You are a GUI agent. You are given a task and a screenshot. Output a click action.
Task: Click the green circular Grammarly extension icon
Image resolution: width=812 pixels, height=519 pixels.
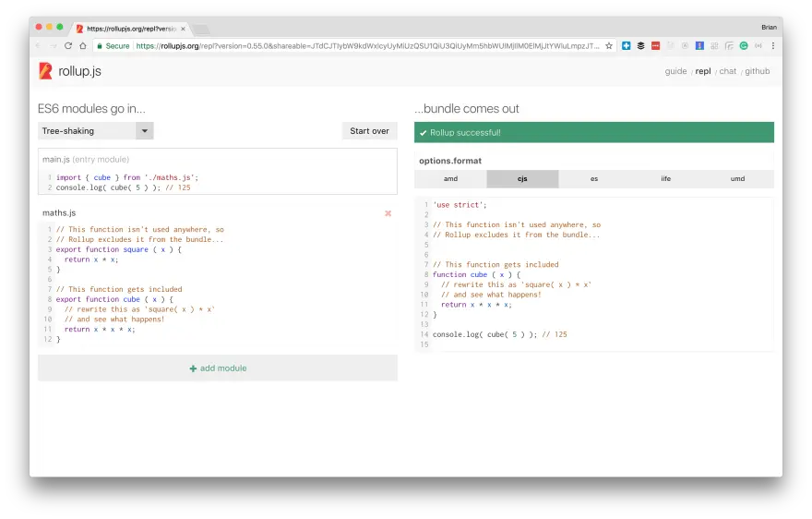[744, 45]
